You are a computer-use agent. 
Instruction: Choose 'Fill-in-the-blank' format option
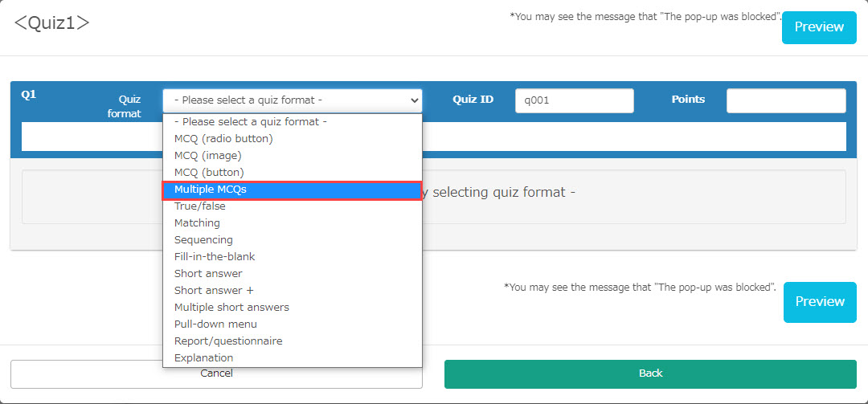(x=215, y=257)
